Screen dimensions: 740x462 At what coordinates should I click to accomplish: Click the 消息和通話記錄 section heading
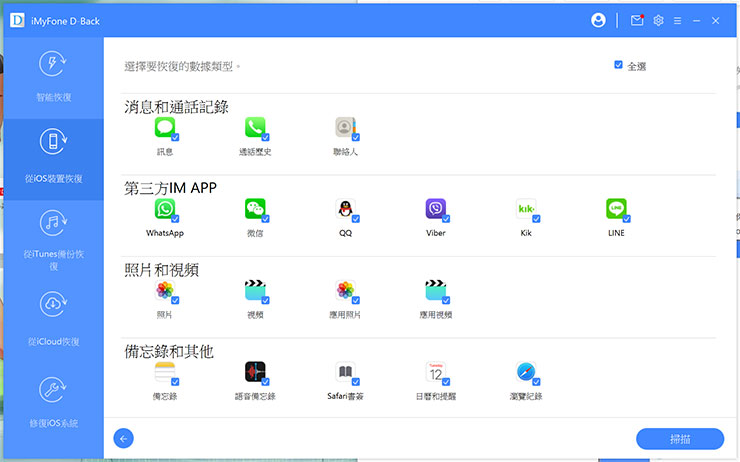177,107
